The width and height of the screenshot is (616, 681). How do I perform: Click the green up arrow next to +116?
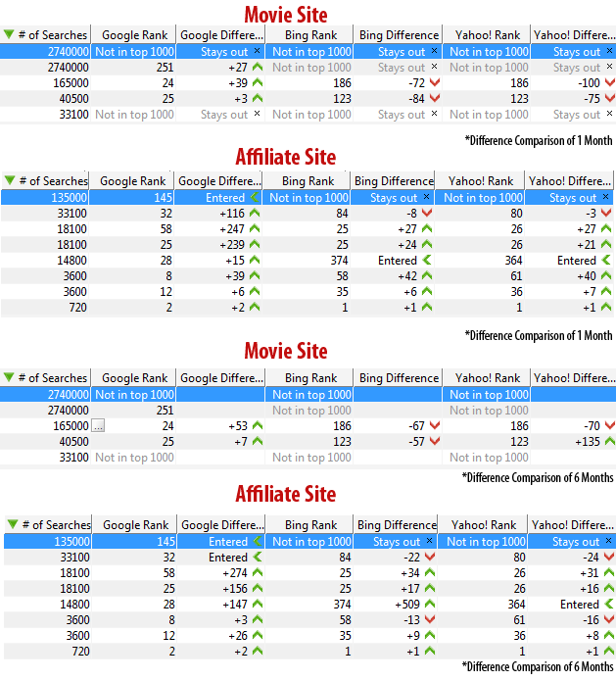(x=255, y=213)
